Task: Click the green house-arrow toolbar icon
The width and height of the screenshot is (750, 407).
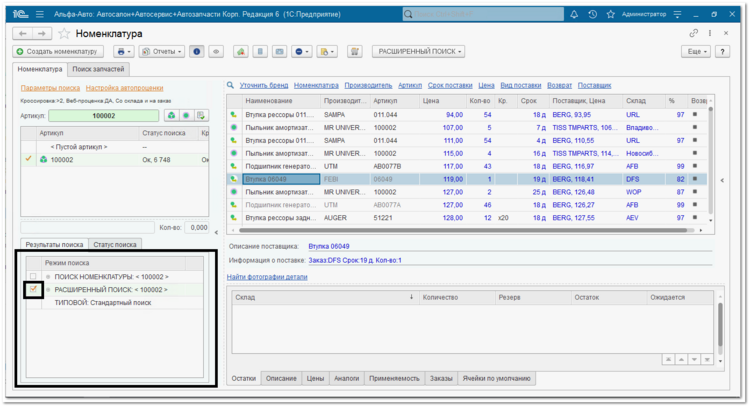Action: point(241,51)
